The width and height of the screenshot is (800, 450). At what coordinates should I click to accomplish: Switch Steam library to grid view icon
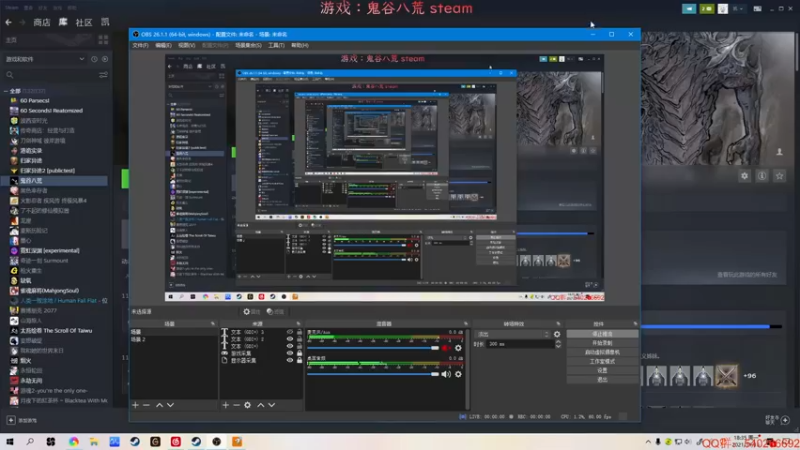pos(104,40)
